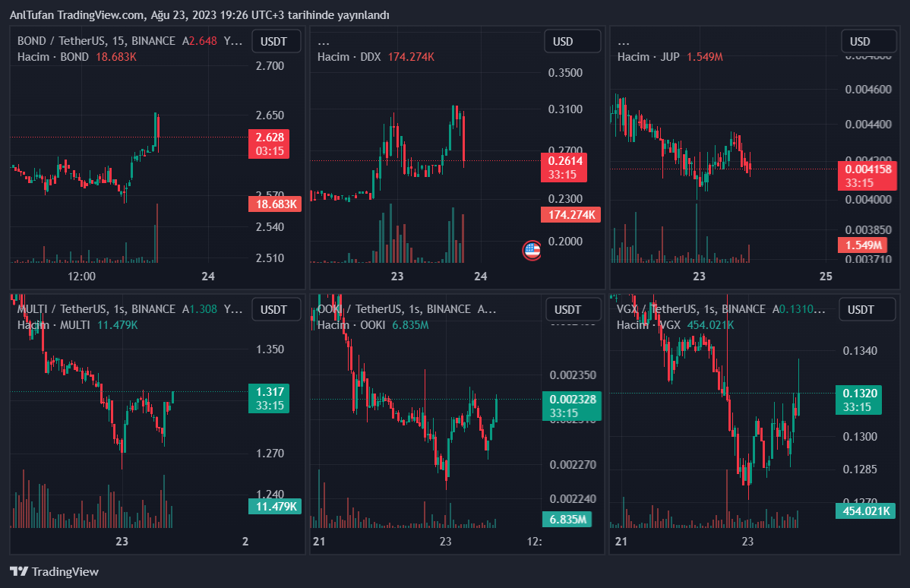Click the green 0.1320 price label on VGX
The height and width of the screenshot is (588, 910).
pyautogui.click(x=859, y=394)
